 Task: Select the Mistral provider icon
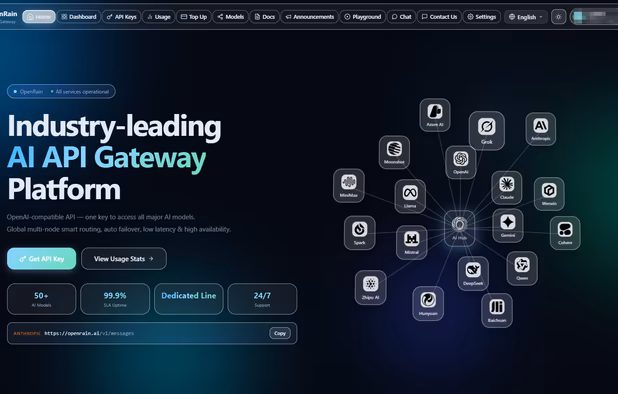coord(411,242)
